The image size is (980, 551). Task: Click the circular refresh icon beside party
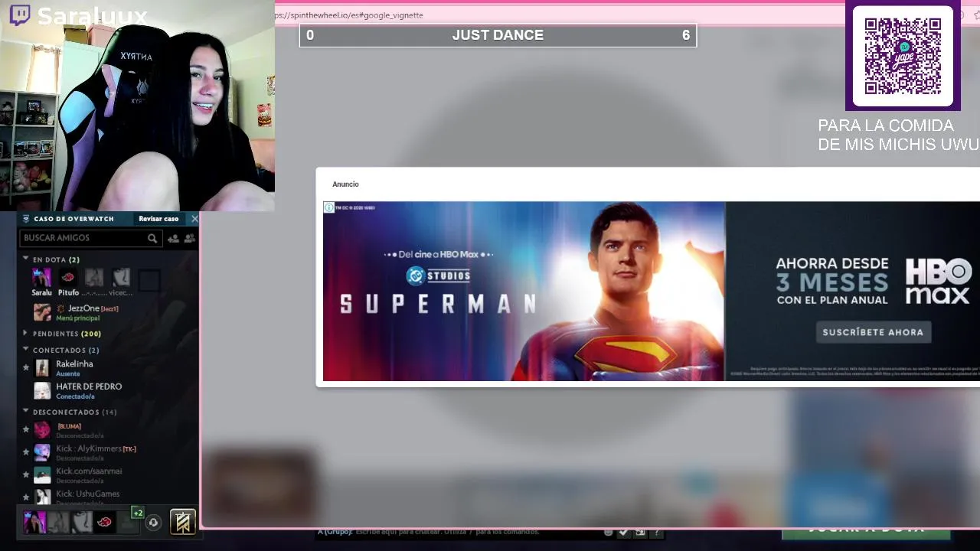tap(153, 523)
